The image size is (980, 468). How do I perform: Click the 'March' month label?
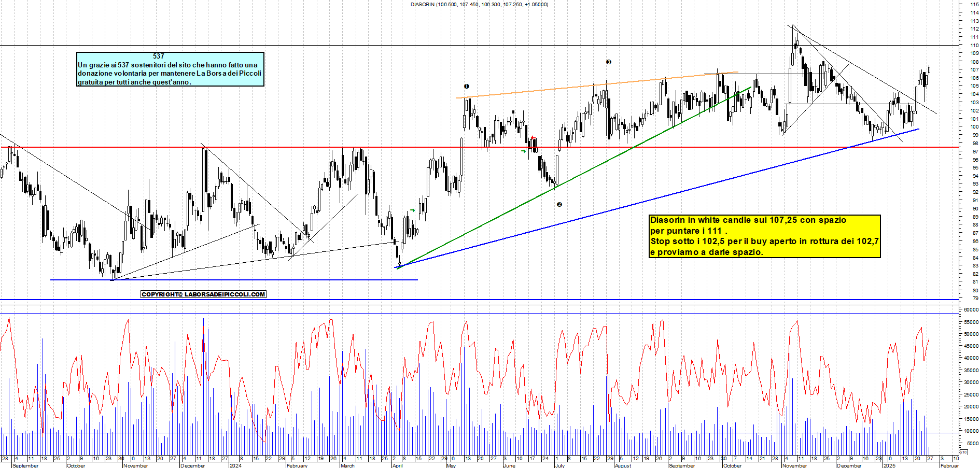click(x=347, y=465)
